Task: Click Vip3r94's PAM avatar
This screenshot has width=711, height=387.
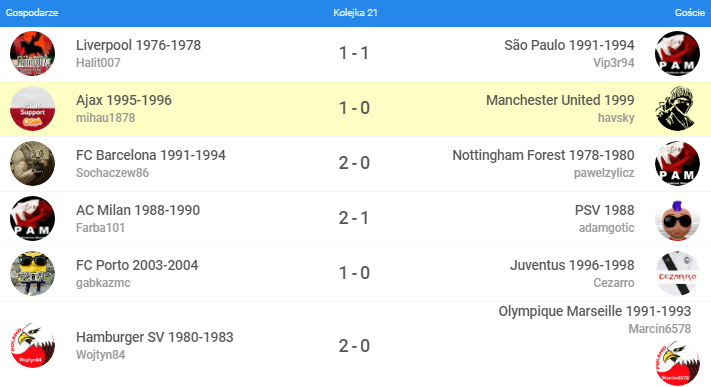Action: tap(677, 54)
